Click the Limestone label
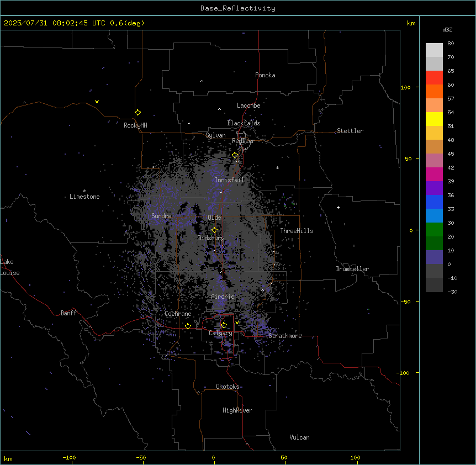 [x=84, y=197]
